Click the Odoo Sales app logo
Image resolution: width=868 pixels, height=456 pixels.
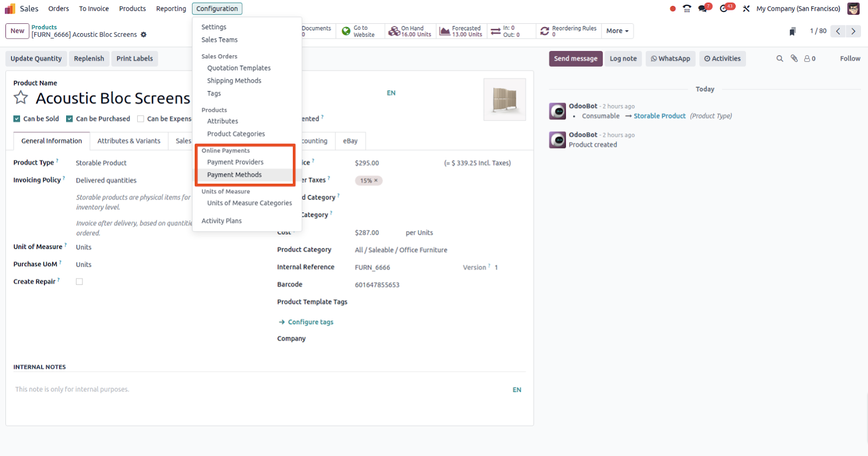coord(10,9)
